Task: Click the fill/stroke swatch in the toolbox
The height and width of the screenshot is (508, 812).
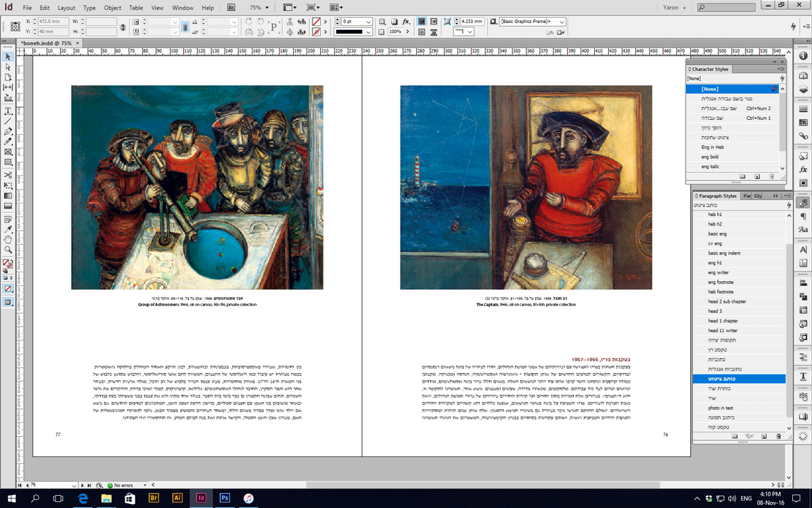Action: tap(7, 264)
